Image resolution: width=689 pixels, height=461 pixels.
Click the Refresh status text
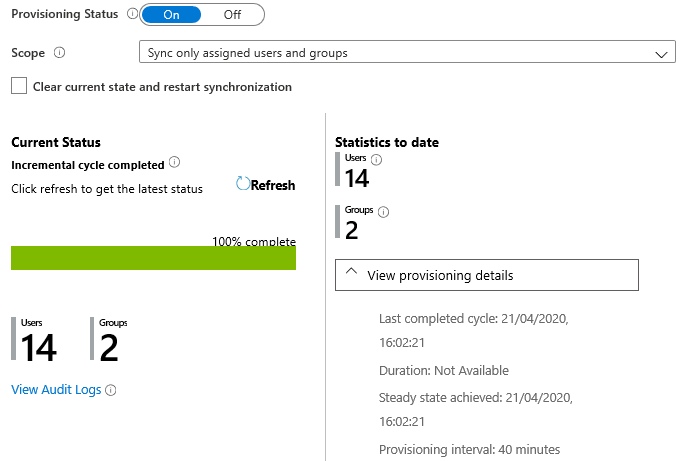coord(273,185)
